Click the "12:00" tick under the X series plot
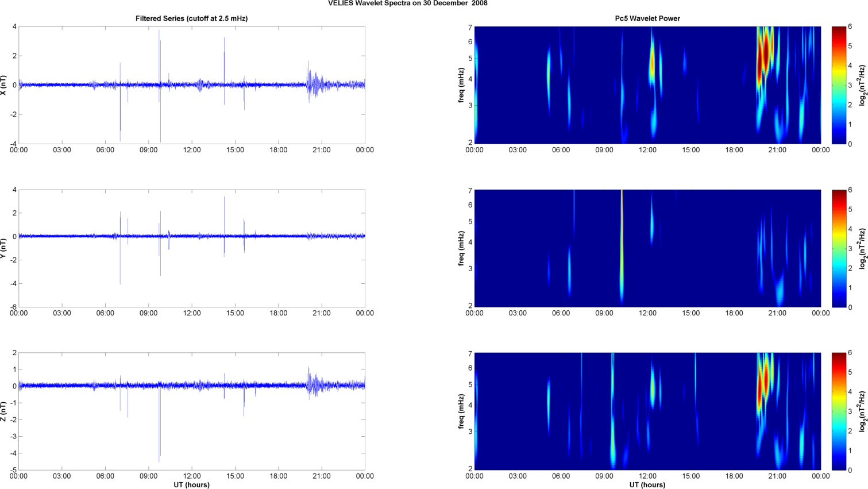This screenshot has width=868, height=489. [192, 150]
